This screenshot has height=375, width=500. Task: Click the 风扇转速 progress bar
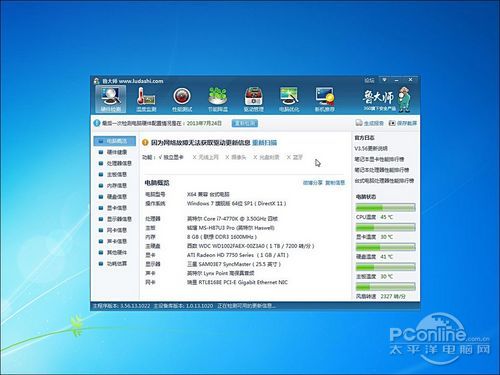click(x=385, y=287)
